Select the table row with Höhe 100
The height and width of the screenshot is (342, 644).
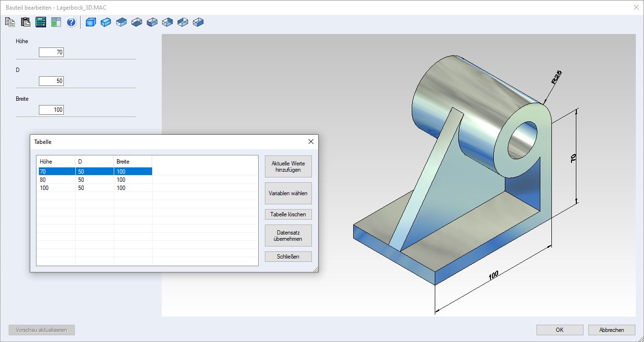[x=95, y=188]
